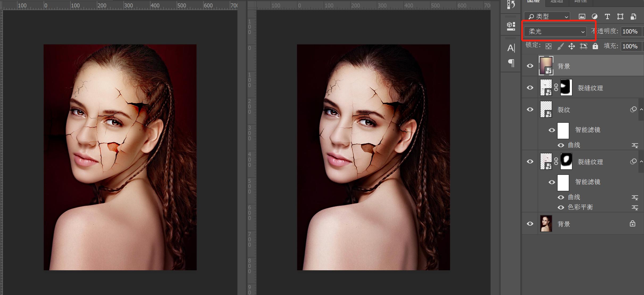Hide the top 背景 smart object layer
The image size is (644, 295).
530,66
